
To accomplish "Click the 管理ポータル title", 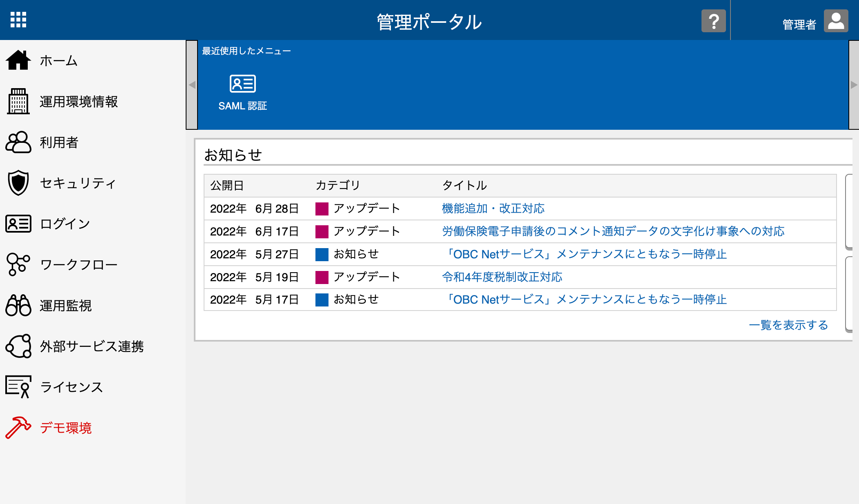I will [429, 22].
